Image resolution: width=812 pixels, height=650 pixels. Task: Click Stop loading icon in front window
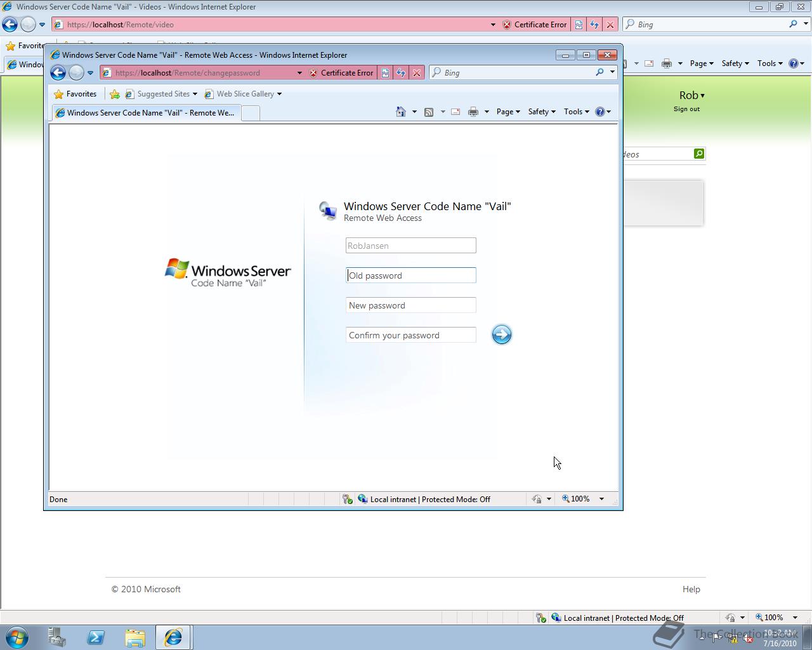click(417, 72)
